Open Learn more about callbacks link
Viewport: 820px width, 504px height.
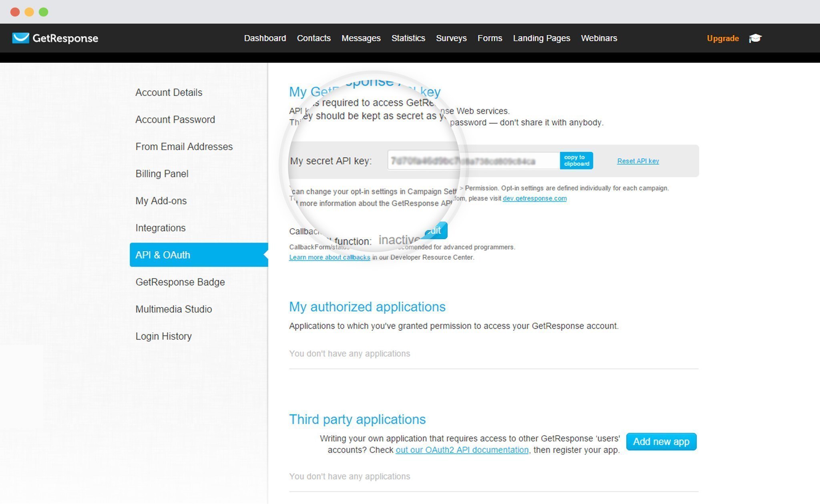330,257
